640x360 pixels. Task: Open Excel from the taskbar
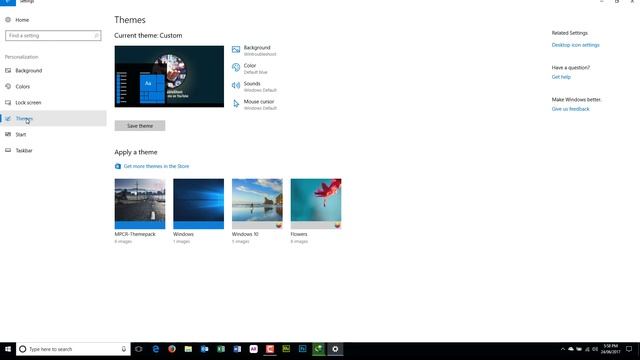[221, 349]
